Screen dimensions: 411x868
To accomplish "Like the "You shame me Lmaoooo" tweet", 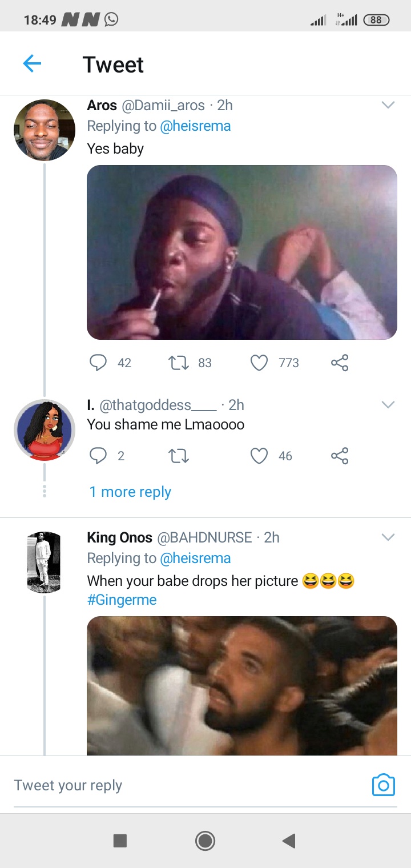I will [259, 456].
